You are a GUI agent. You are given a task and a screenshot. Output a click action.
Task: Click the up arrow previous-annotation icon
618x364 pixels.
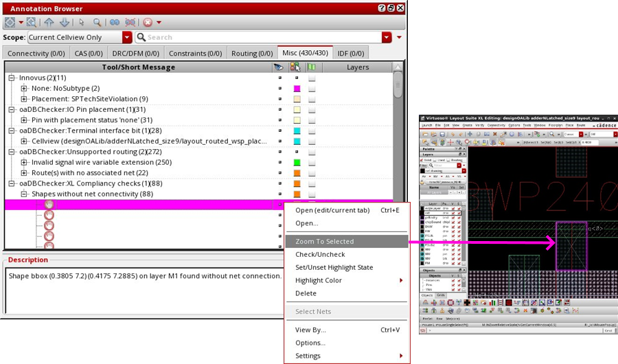click(x=49, y=23)
